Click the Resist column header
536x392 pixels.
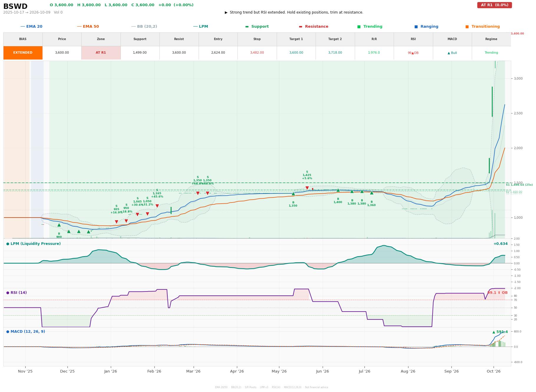point(179,39)
